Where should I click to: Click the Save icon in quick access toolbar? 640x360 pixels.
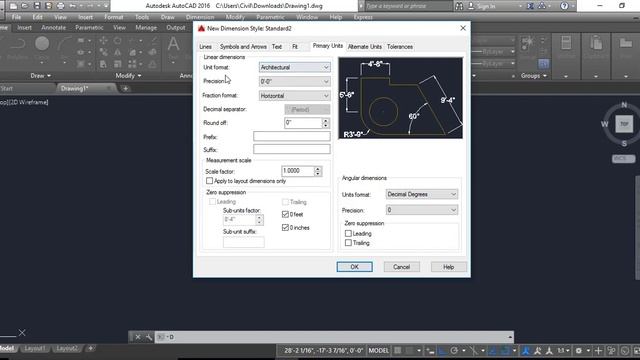pyautogui.click(x=37, y=6)
